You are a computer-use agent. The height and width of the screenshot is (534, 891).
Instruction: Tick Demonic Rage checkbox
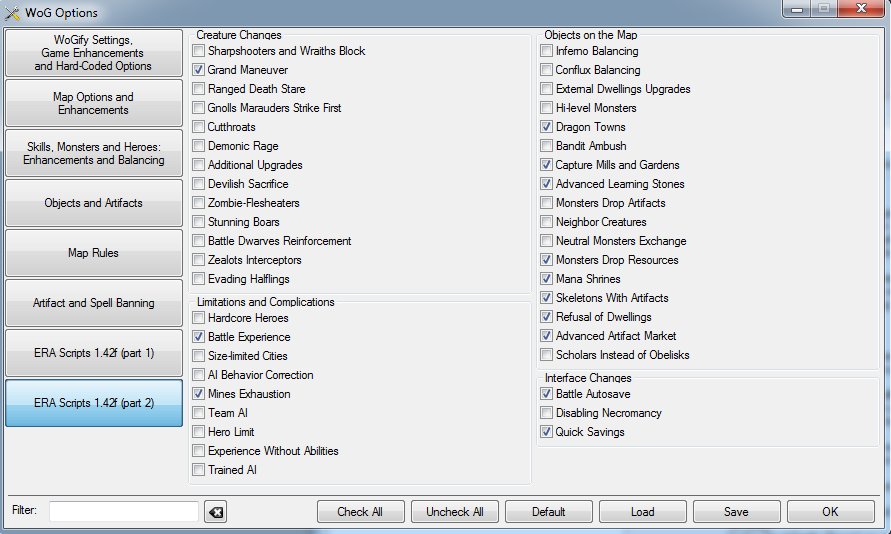198,146
